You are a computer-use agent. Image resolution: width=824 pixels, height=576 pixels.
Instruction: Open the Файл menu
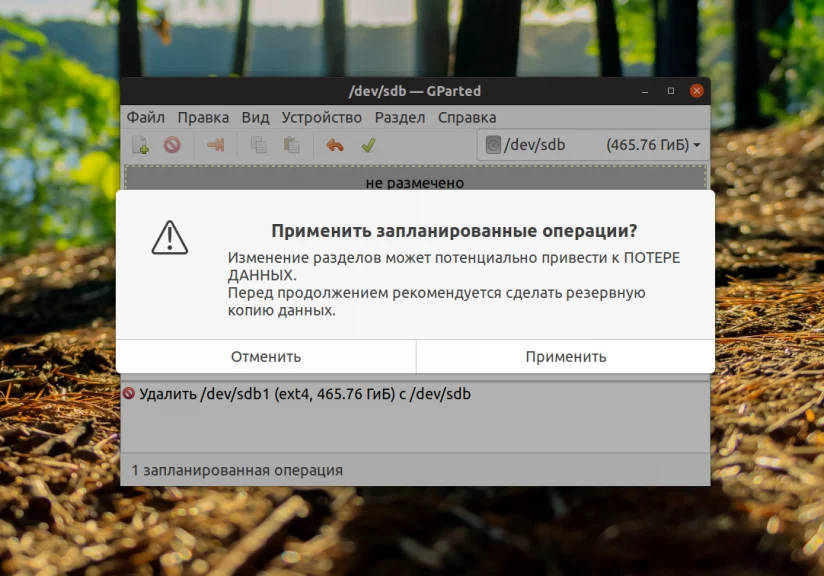pyautogui.click(x=146, y=117)
